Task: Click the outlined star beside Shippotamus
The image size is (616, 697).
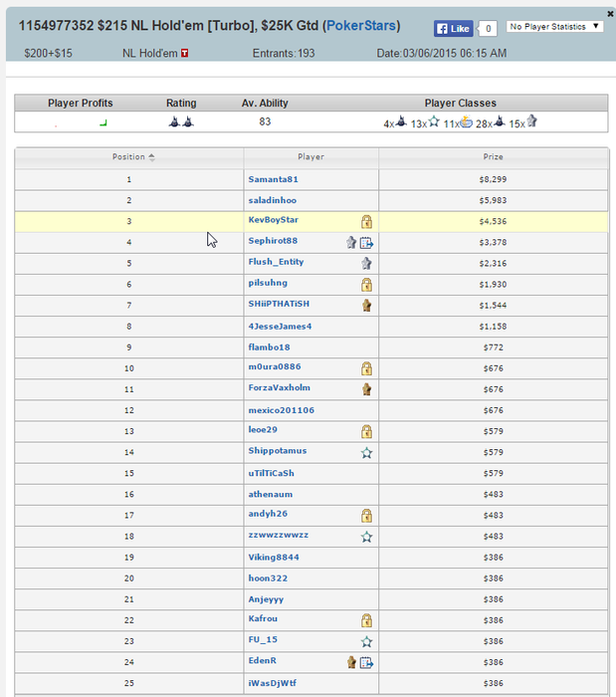Action: tap(366, 452)
